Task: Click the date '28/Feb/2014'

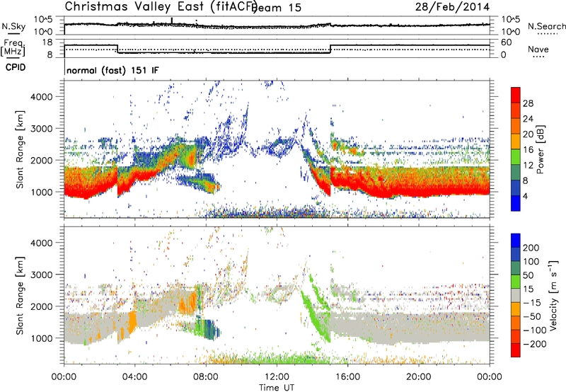Action: (x=452, y=7)
